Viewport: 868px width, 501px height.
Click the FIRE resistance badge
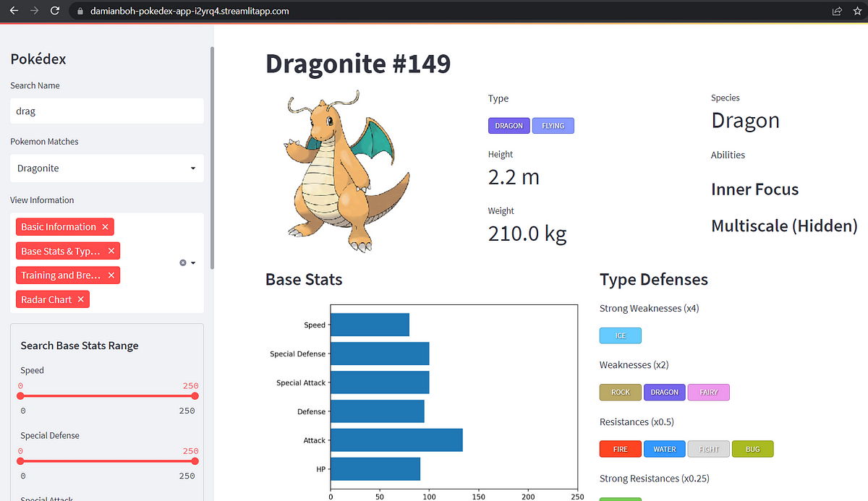click(x=621, y=449)
